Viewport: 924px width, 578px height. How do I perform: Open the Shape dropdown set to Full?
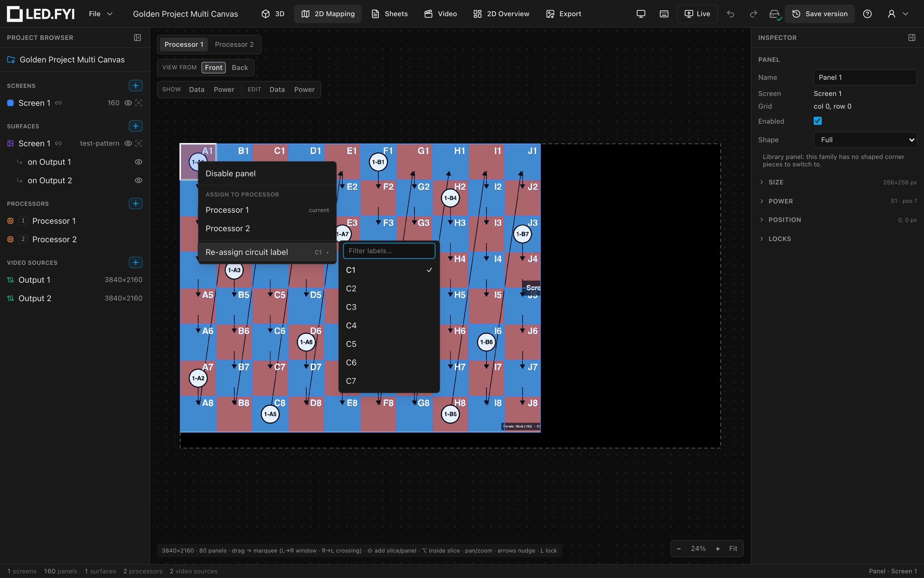pyautogui.click(x=865, y=140)
